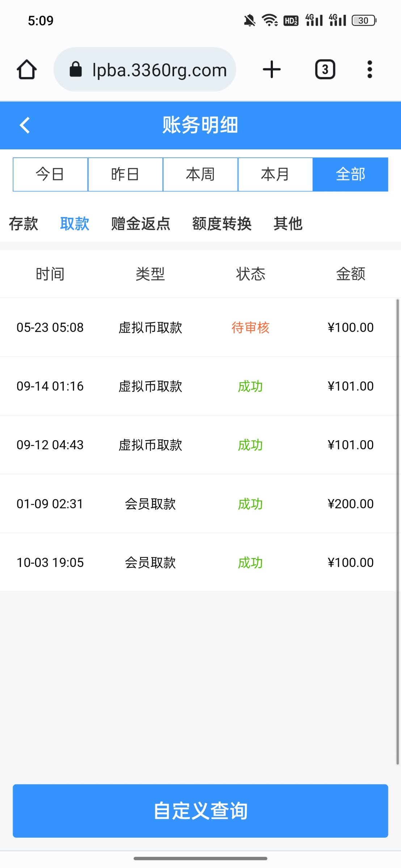
Task: Open the tab switcher showing 3 tabs
Action: tap(325, 69)
